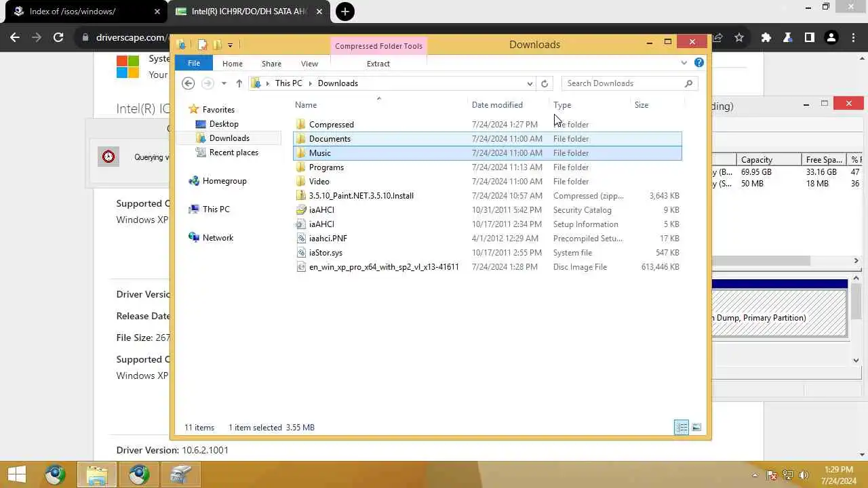
Task: Switch to the View ribbon tab
Action: pos(309,64)
